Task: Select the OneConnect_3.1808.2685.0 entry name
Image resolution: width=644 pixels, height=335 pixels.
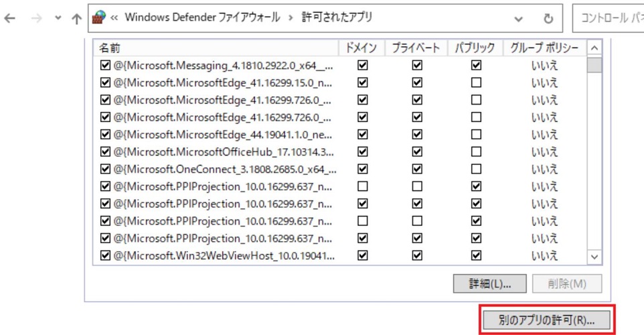Action: point(225,170)
